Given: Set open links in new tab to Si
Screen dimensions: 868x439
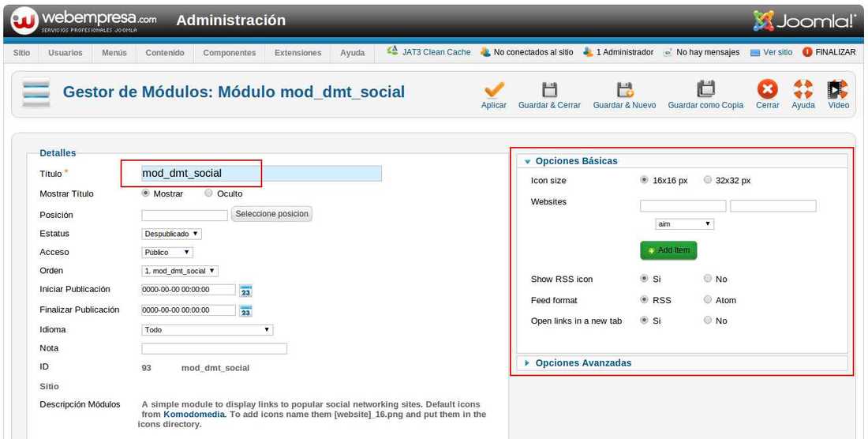Looking at the screenshot, I should 644,320.
